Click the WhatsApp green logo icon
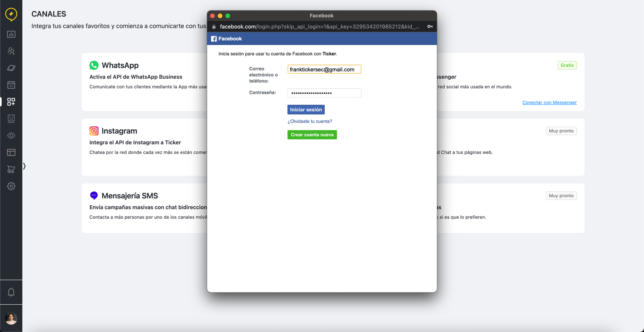Screen dimensions: 644x332 point(94,65)
